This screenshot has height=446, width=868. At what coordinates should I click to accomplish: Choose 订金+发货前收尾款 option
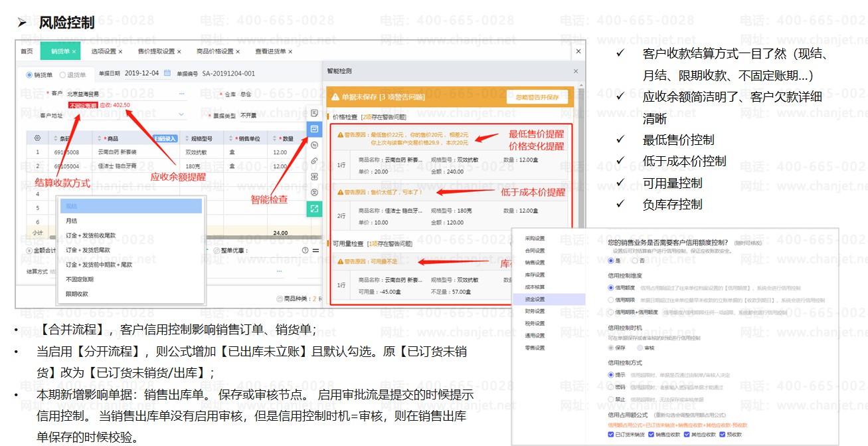(131, 235)
